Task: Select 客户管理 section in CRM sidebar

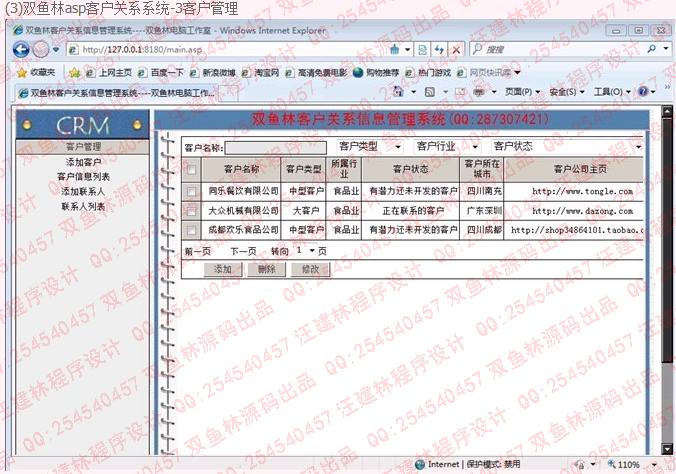Action: point(83,147)
